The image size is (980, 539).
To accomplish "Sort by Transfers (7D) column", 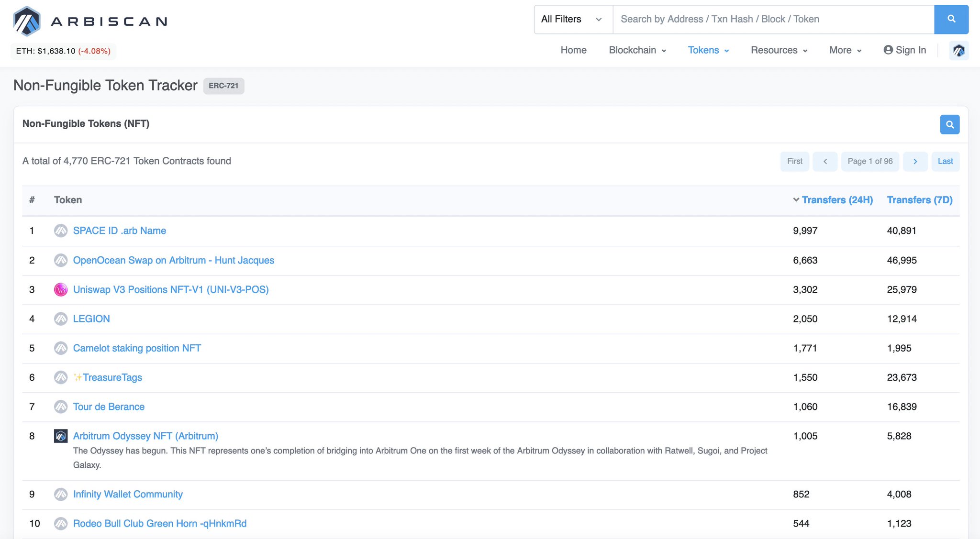I will (919, 200).
